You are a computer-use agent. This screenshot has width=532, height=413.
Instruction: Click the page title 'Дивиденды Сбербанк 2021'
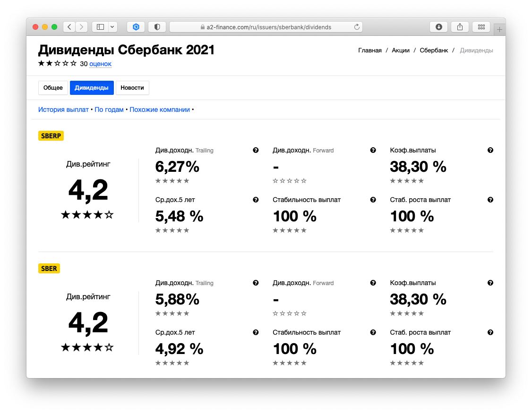coord(126,50)
